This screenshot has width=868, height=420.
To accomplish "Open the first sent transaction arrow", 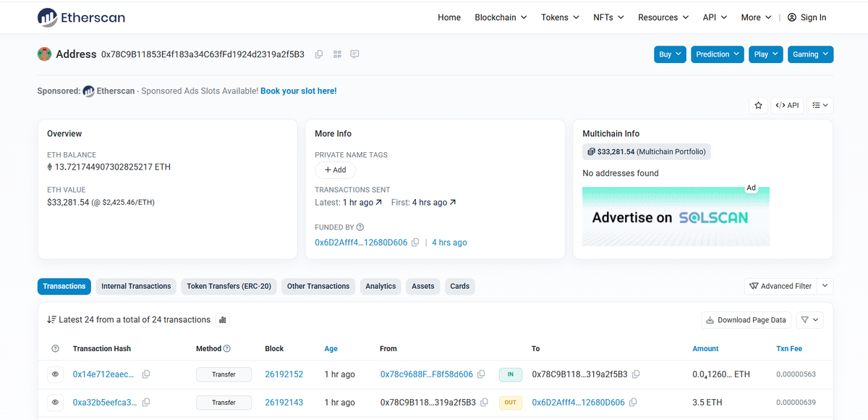I will pos(453,203).
